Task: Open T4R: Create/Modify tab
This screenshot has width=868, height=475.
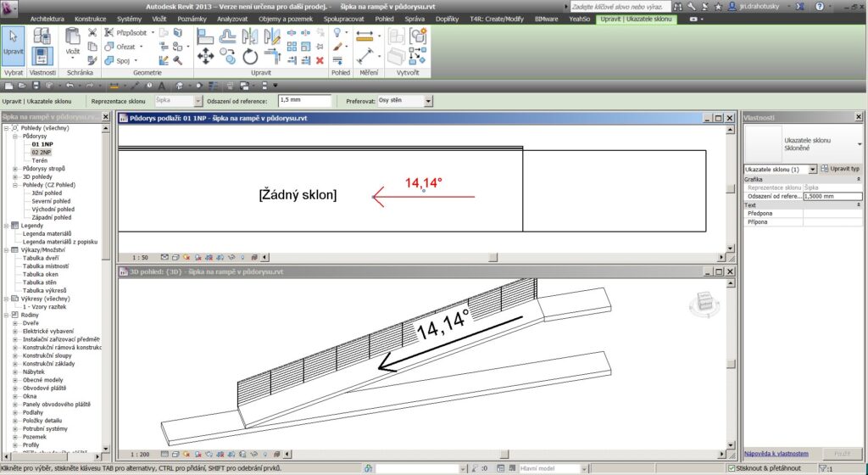Action: pos(497,19)
